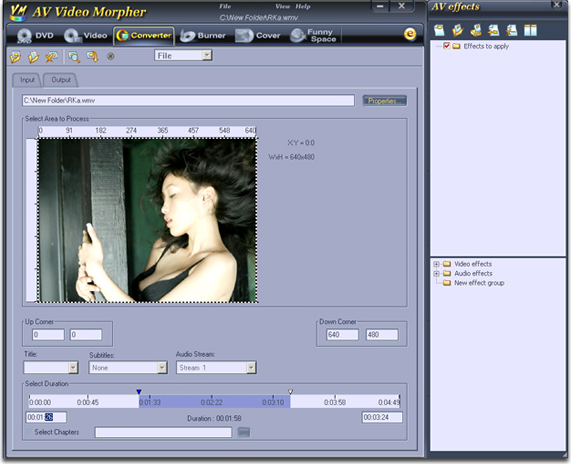Click the video preview frame

pos(148,220)
